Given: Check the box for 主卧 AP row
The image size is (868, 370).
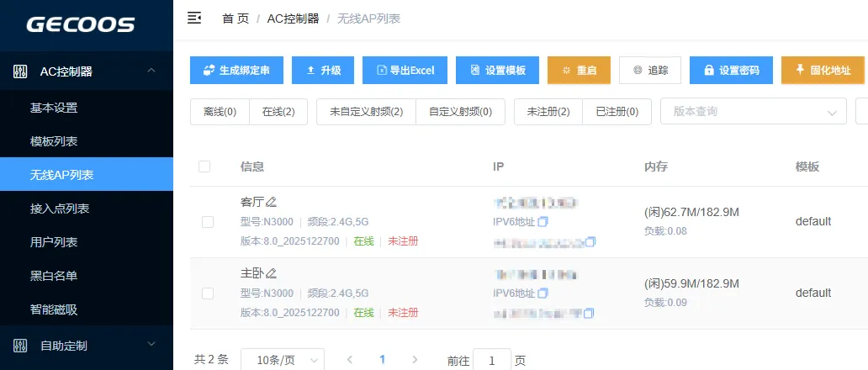Looking at the screenshot, I should tap(208, 293).
